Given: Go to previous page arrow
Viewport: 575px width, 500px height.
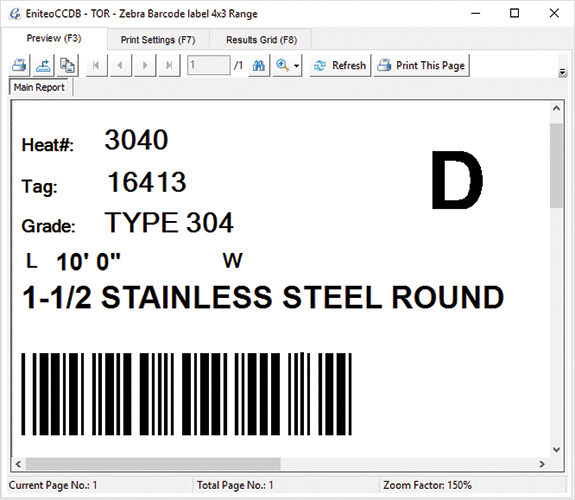Looking at the screenshot, I should coord(121,66).
